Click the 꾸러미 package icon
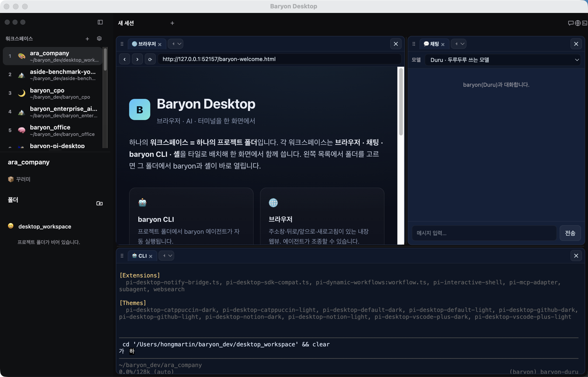 (x=11, y=179)
